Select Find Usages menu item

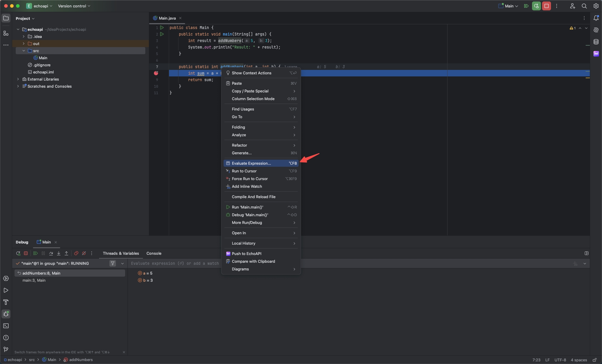261,109
